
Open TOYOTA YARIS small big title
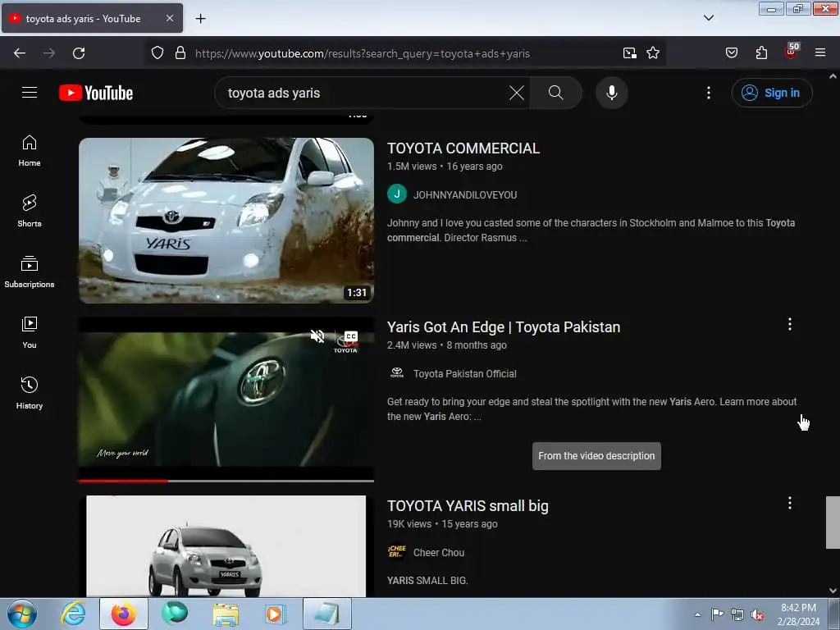468,506
